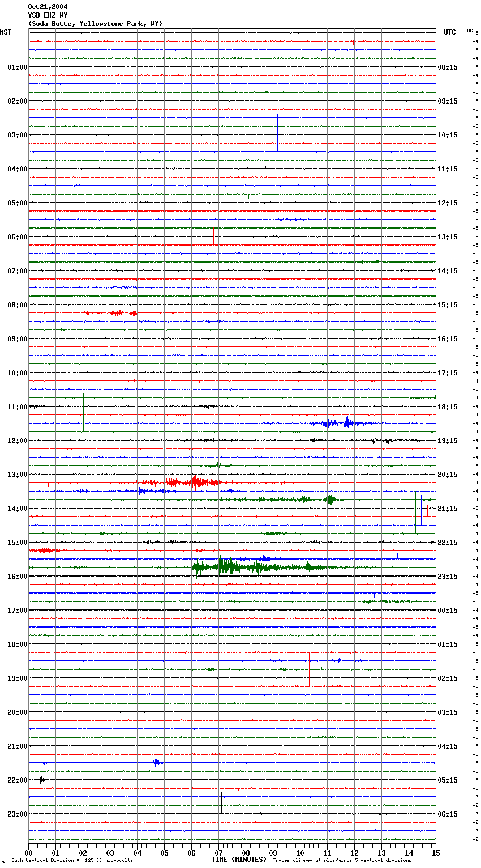
Task: Click the 06:15 UTC time label
Action: [448, 814]
